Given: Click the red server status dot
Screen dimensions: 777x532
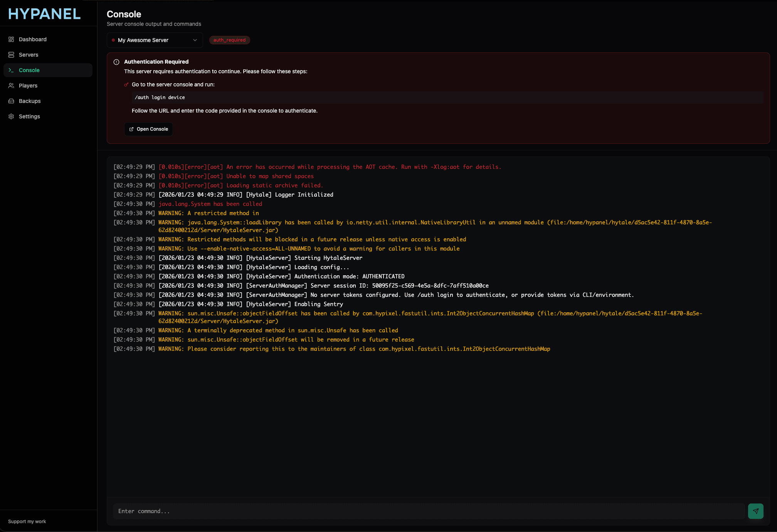Looking at the screenshot, I should (x=113, y=40).
